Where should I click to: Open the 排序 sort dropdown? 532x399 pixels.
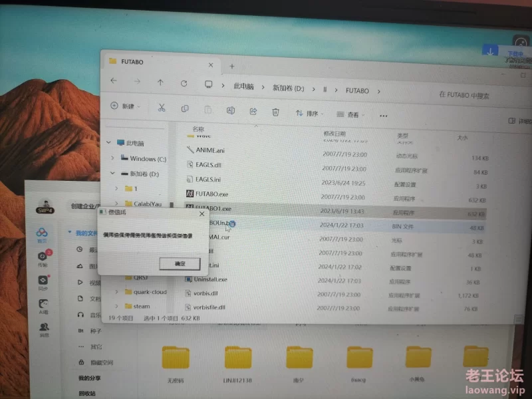coord(310,113)
